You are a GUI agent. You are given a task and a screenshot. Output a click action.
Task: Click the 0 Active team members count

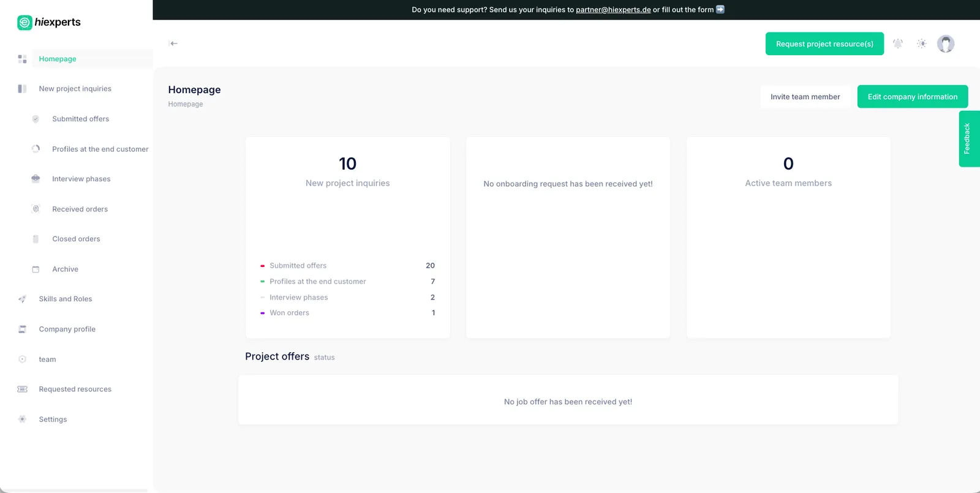point(788,164)
